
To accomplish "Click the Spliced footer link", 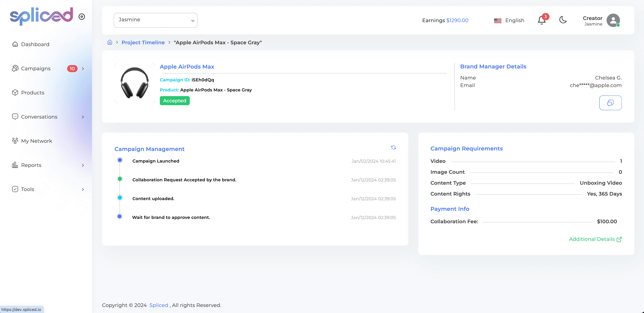I will 159,305.
